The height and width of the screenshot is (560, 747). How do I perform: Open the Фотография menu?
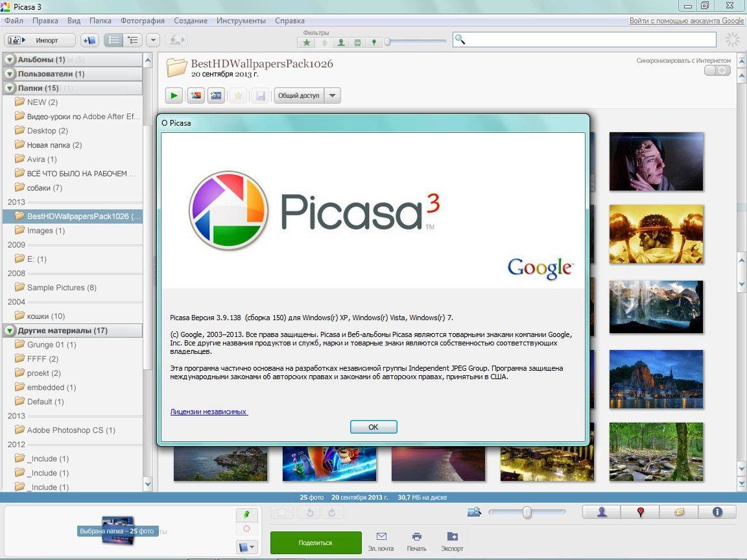tap(143, 21)
